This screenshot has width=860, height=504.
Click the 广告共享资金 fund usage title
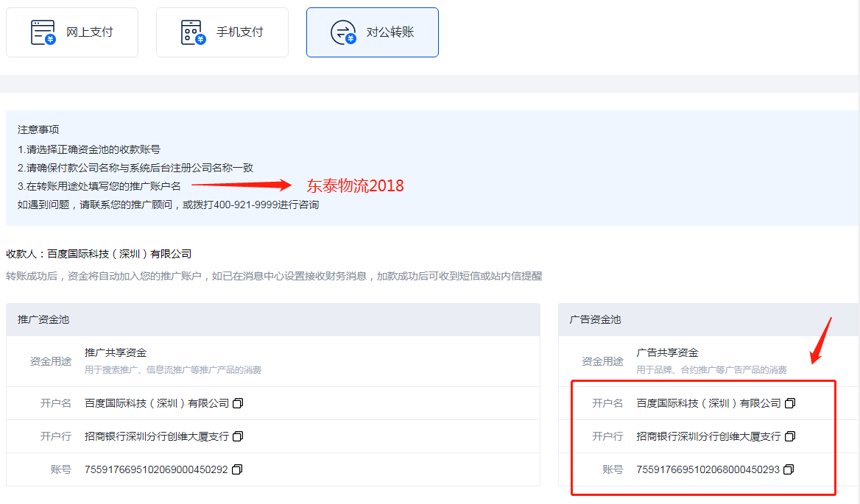click(x=668, y=352)
